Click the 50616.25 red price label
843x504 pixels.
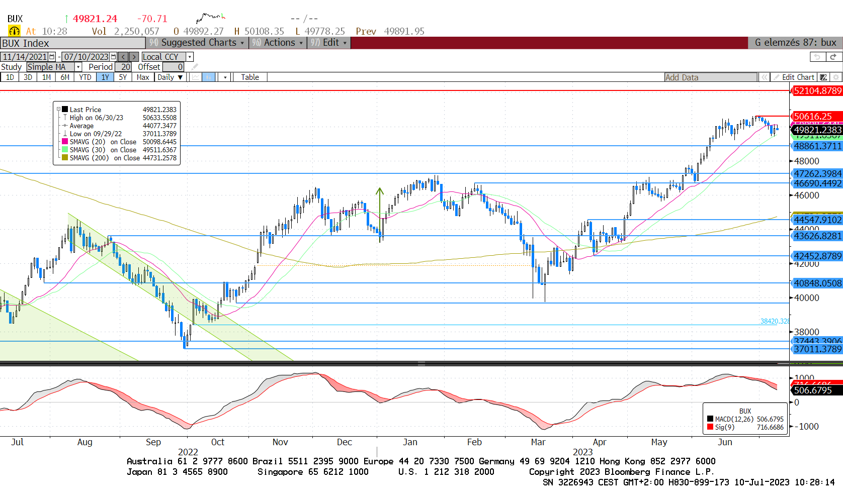(x=817, y=116)
